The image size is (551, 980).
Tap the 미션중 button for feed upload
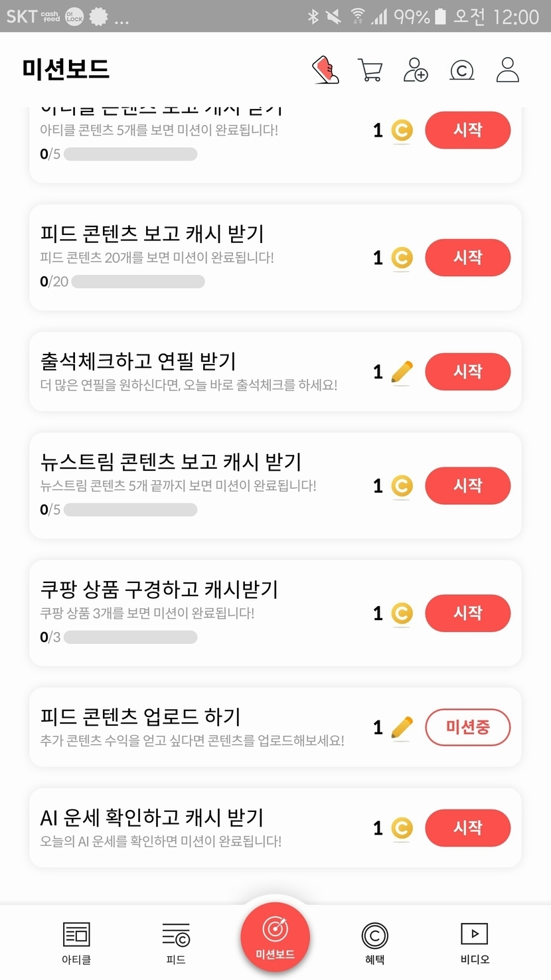467,728
